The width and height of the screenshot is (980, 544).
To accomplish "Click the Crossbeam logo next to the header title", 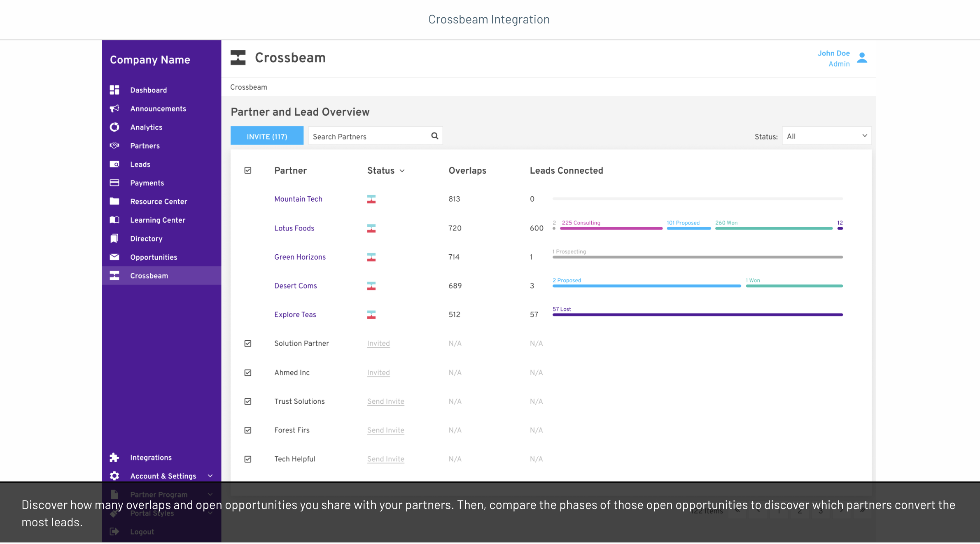I will (x=238, y=57).
